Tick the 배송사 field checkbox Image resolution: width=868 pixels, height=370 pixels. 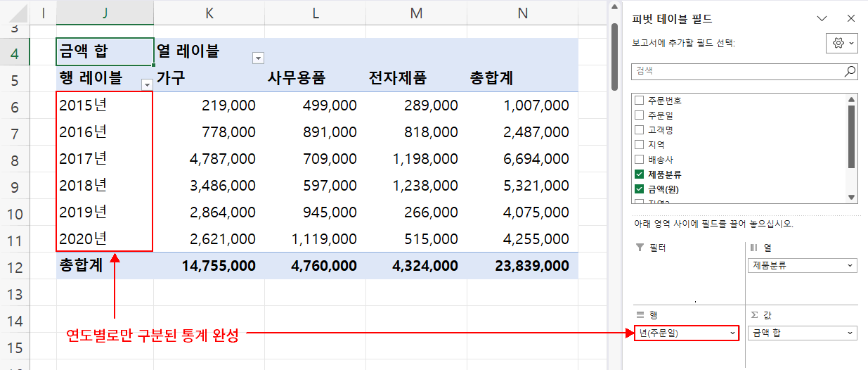(x=640, y=160)
